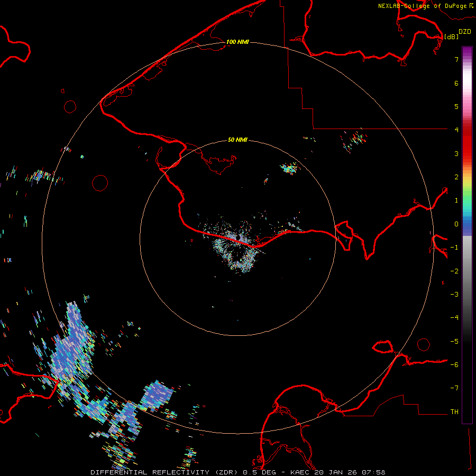Click the 20 JAN 26 date text
The width and height of the screenshot is (476, 476).
pos(336,472)
